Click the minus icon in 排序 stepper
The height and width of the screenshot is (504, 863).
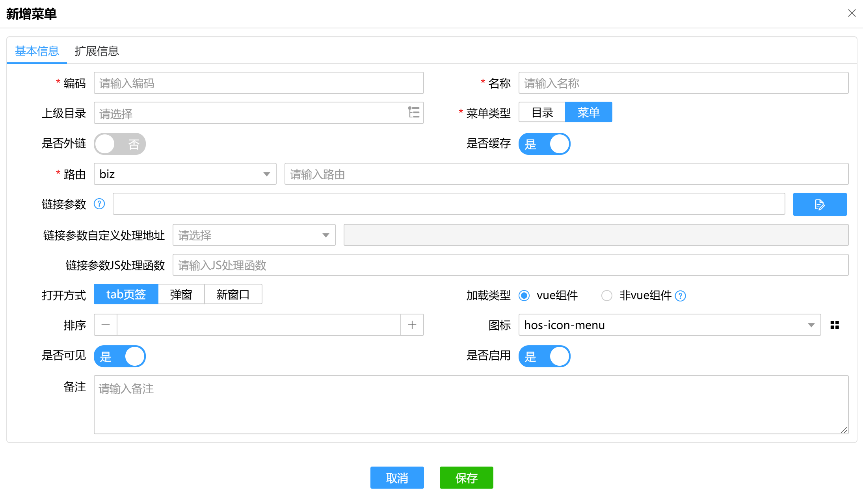click(x=106, y=325)
